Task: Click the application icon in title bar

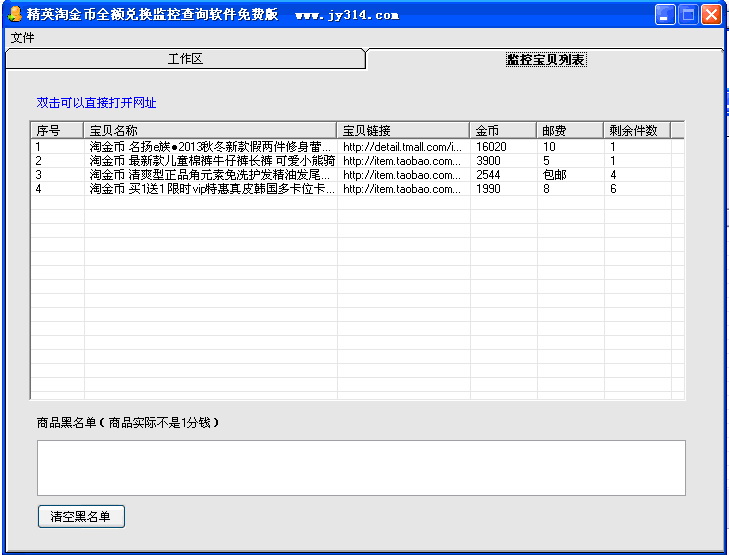Action: 15,14
